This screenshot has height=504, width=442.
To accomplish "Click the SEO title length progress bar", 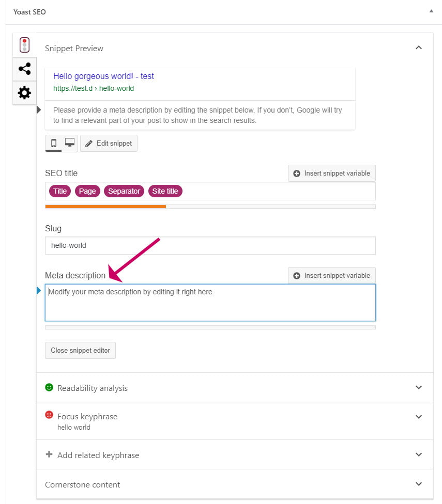I will pos(210,207).
